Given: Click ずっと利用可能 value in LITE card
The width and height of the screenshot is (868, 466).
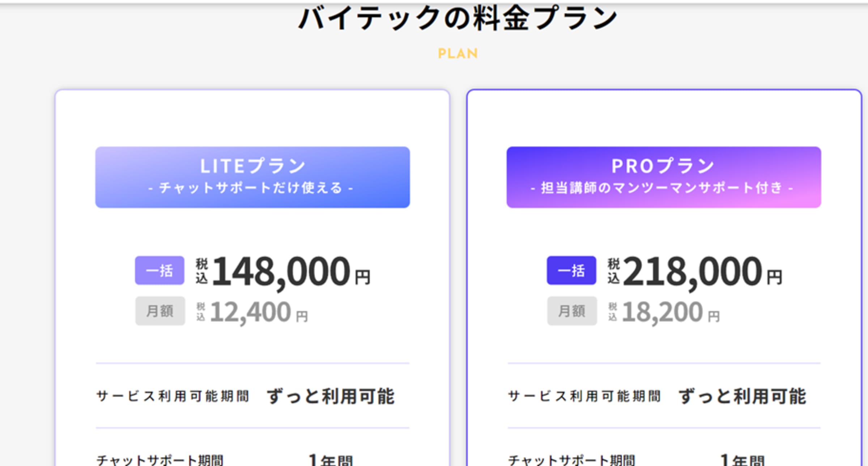Looking at the screenshot, I should pos(331,396).
